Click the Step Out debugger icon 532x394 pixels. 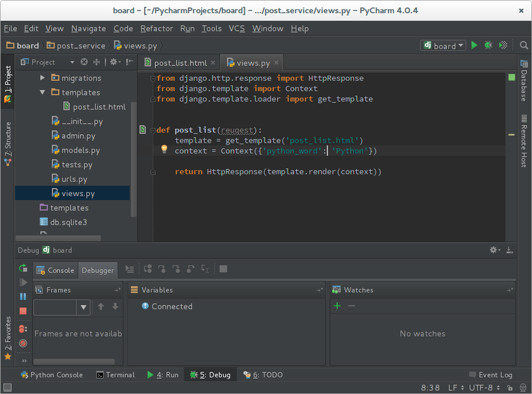(x=191, y=269)
